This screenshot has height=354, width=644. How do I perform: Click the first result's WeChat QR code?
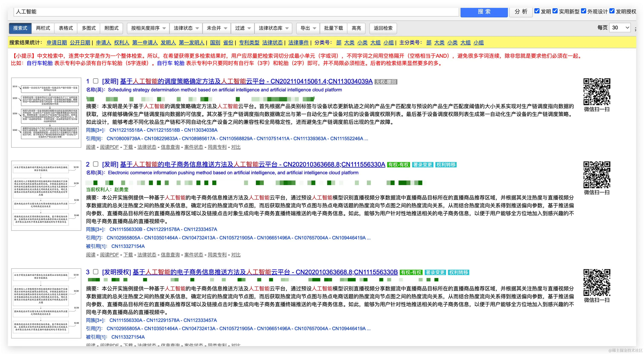point(597,92)
